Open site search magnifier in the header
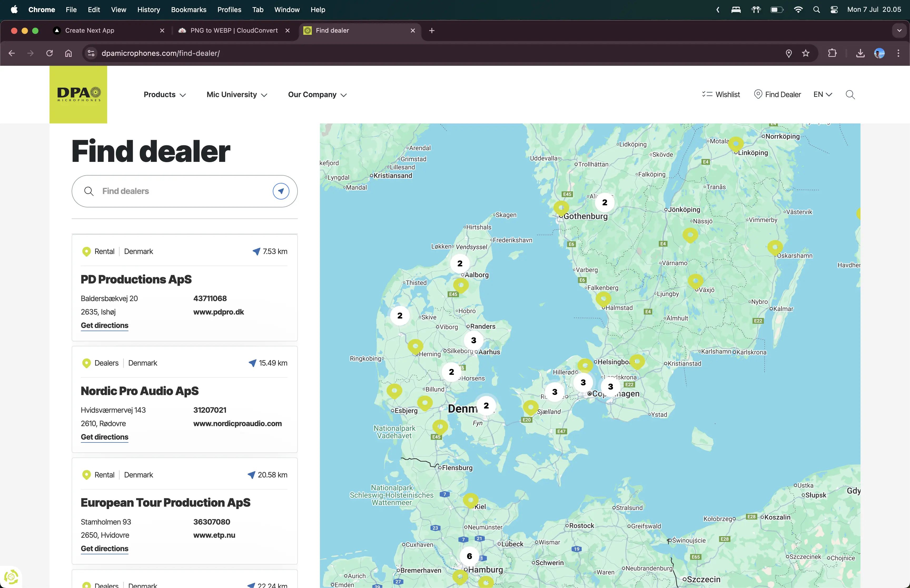The height and width of the screenshot is (588, 910). [850, 95]
